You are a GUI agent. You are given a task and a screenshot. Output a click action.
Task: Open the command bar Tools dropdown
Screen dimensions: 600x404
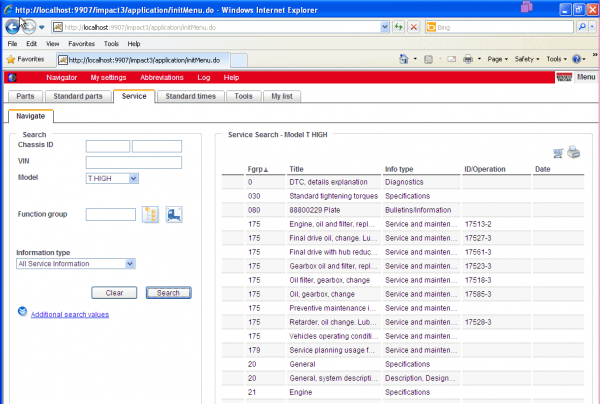[556, 59]
